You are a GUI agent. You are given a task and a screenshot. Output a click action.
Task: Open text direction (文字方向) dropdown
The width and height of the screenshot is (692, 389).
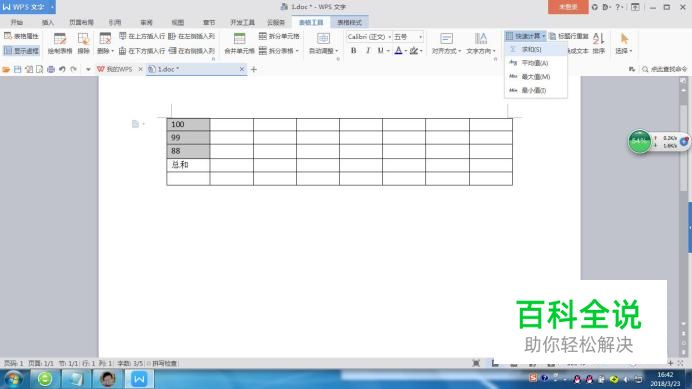[481, 43]
